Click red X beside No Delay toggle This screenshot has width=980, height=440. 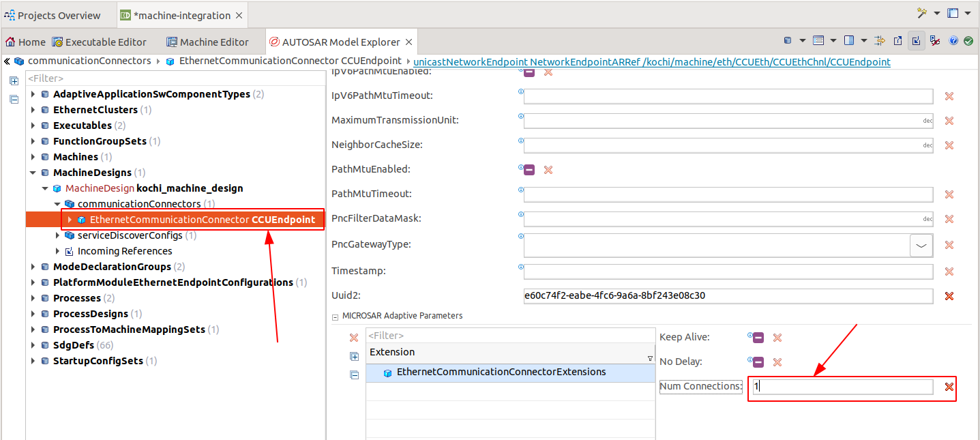click(777, 362)
